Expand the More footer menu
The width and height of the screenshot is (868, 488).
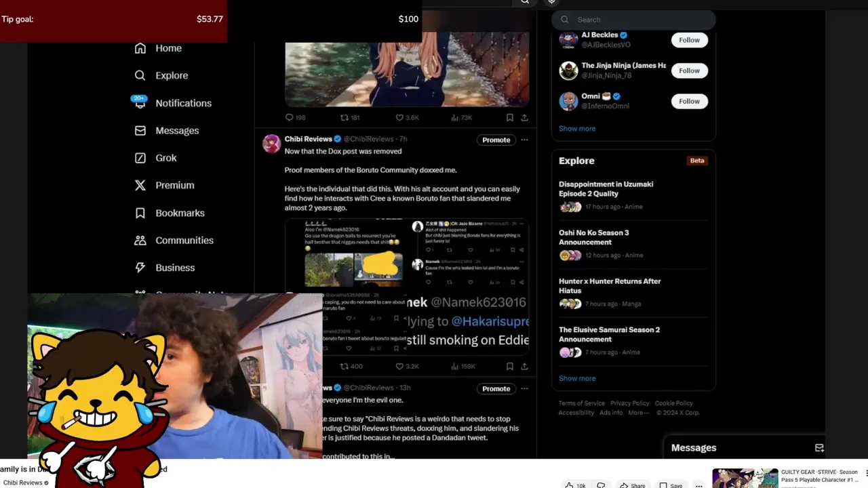pyautogui.click(x=639, y=413)
